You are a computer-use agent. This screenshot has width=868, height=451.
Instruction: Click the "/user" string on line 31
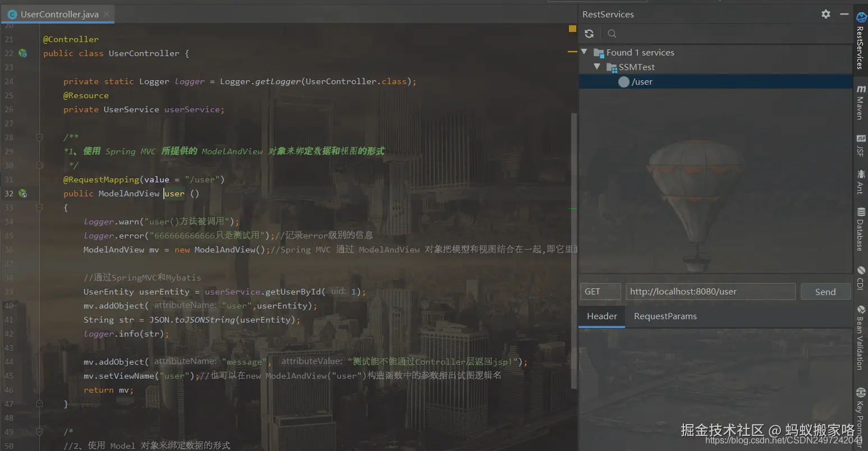coord(202,180)
